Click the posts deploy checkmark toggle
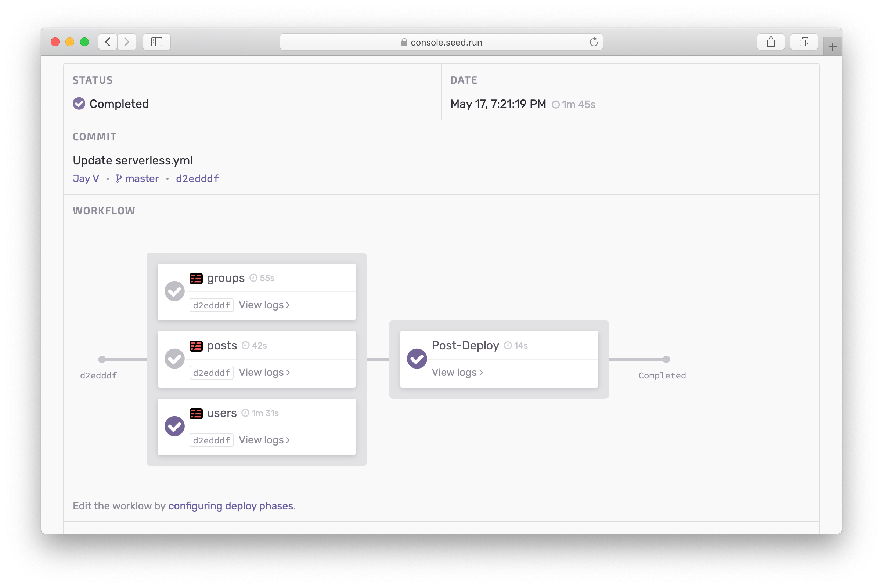The image size is (883, 588). point(174,358)
